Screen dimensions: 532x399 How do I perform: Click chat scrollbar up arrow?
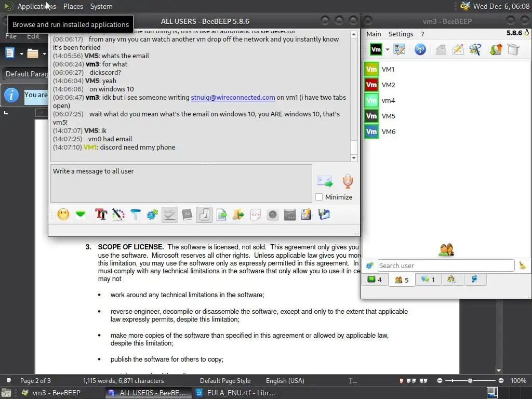[x=354, y=35]
